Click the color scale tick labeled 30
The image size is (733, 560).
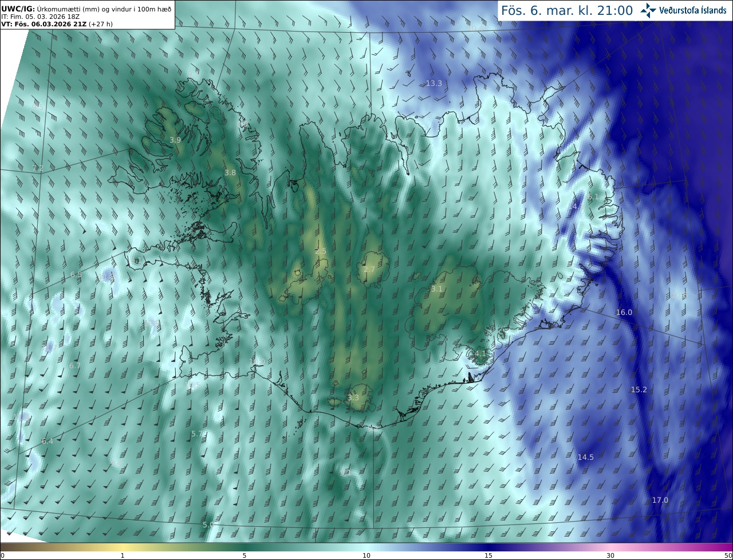point(610,555)
